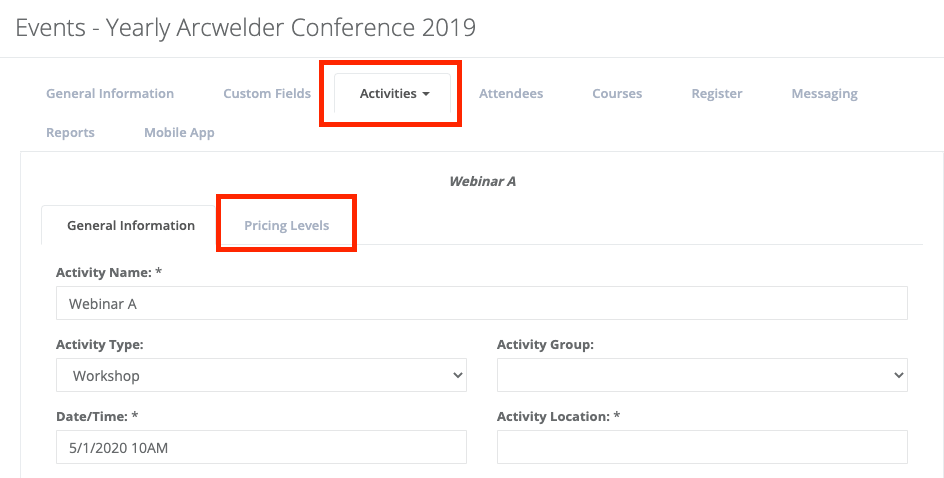Screen dimensions: 944x478
Task: View the Messaging tab
Action: click(x=824, y=94)
